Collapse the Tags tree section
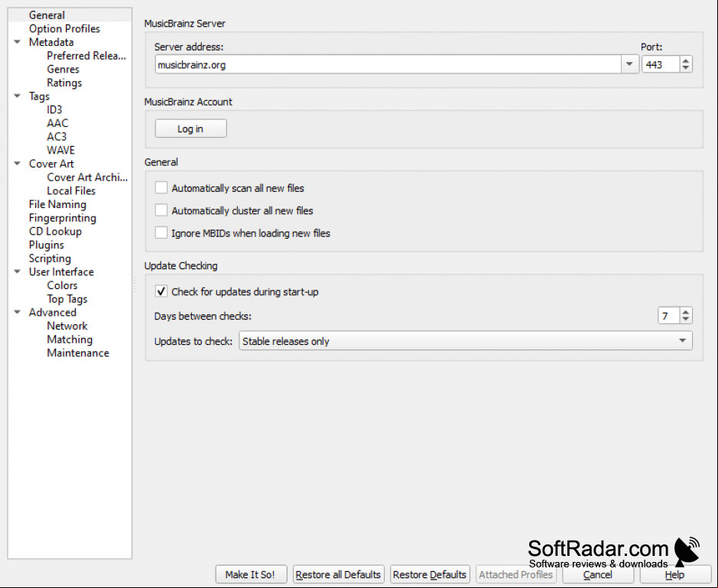This screenshot has width=718, height=588. (18, 96)
